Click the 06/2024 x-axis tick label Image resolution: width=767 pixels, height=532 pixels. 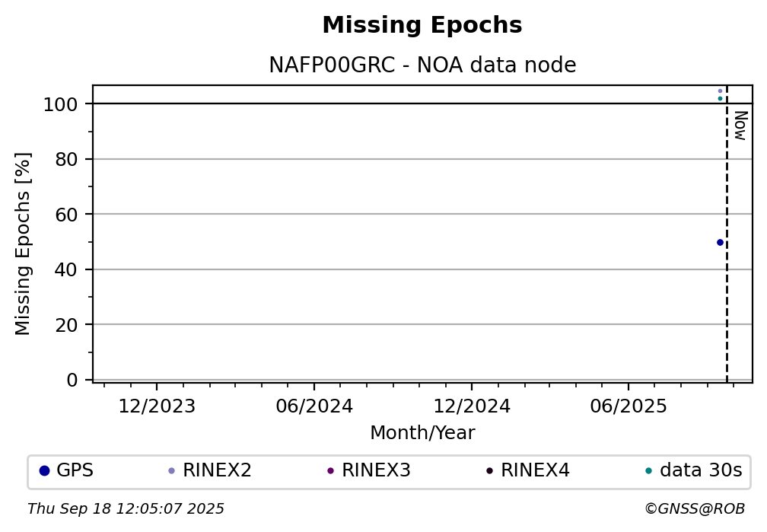[314, 406]
